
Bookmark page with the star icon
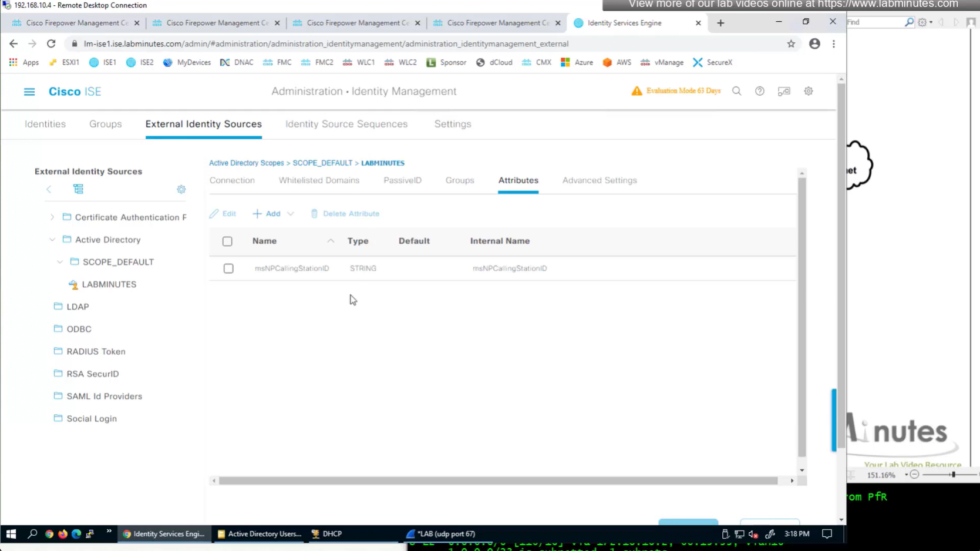tap(791, 43)
